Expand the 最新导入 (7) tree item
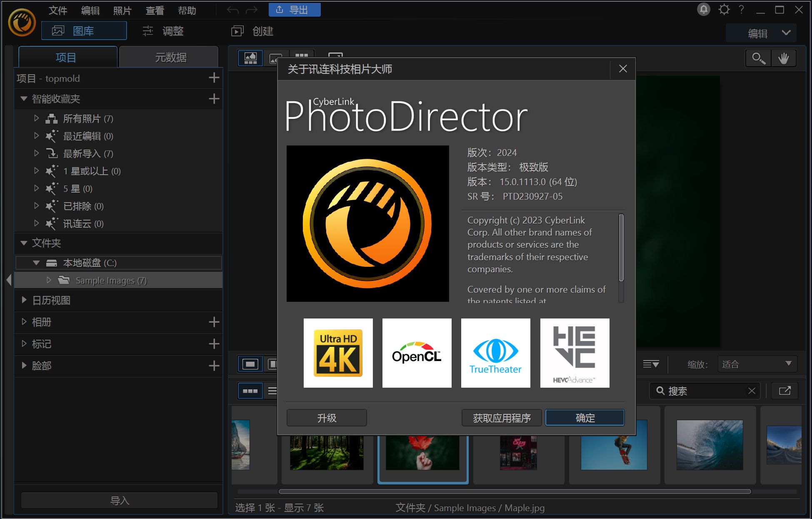 click(36, 153)
